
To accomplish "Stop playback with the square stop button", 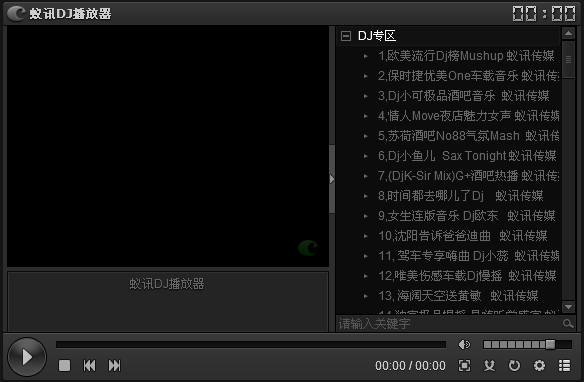I will click(64, 365).
